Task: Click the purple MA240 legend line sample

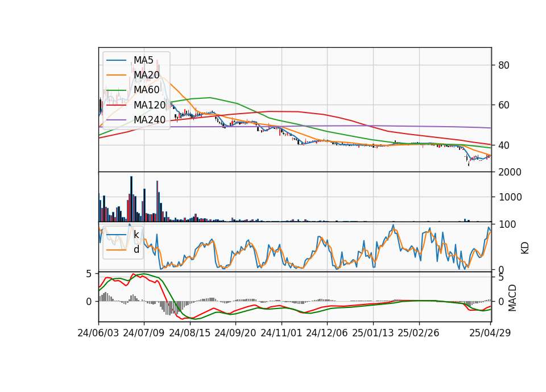Action: (x=116, y=120)
